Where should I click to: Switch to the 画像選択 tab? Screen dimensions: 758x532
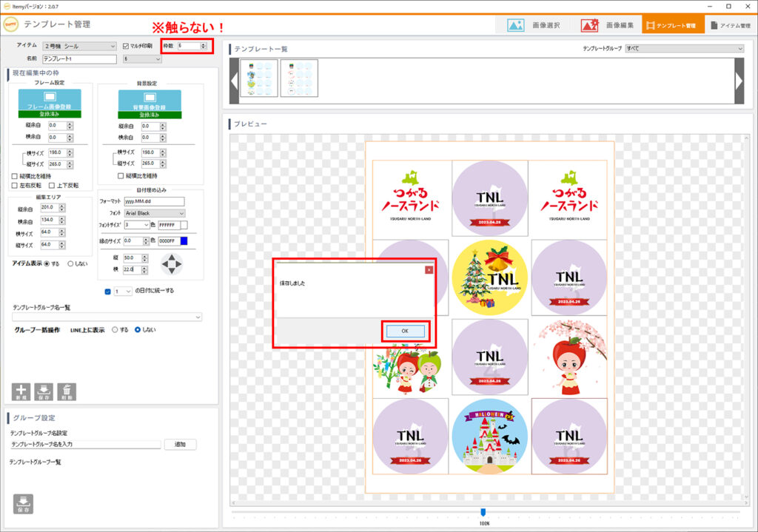(534, 24)
